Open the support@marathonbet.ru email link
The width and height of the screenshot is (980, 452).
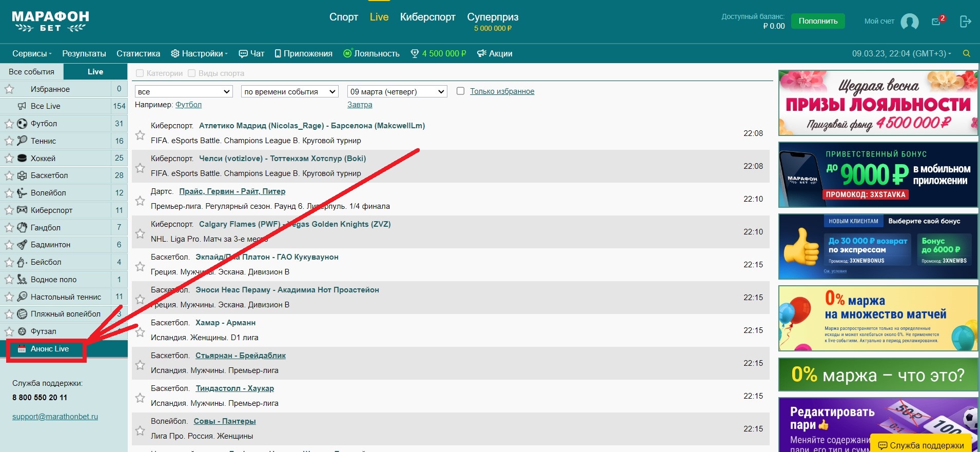point(55,417)
